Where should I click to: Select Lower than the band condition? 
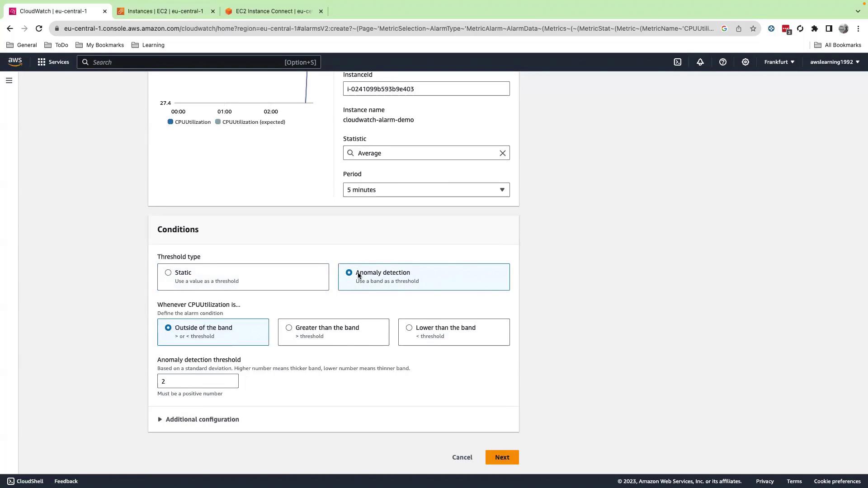click(409, 328)
